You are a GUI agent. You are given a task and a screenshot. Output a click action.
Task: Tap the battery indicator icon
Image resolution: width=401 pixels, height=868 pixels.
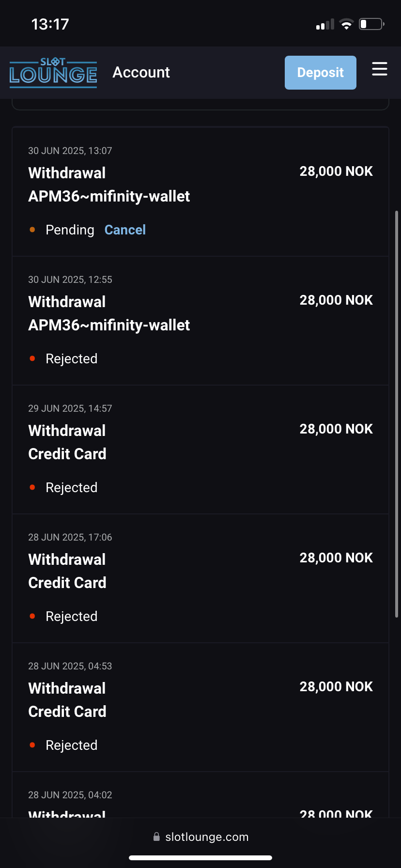coord(371,24)
